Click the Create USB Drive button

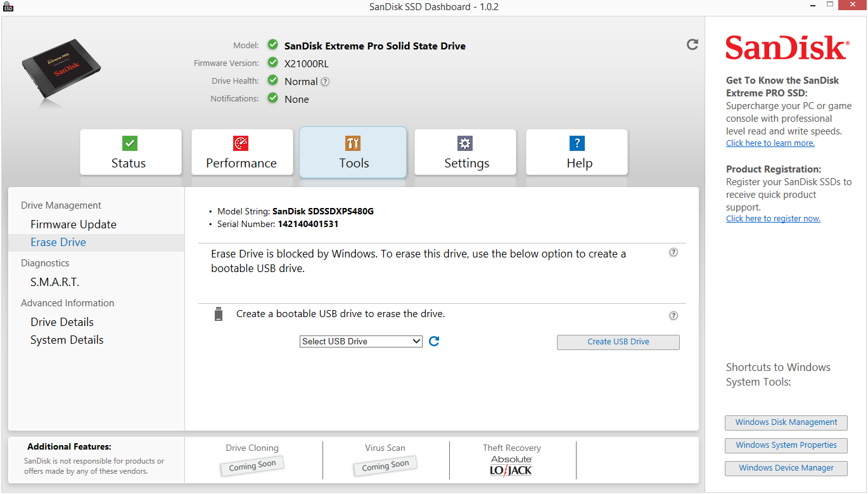point(618,342)
